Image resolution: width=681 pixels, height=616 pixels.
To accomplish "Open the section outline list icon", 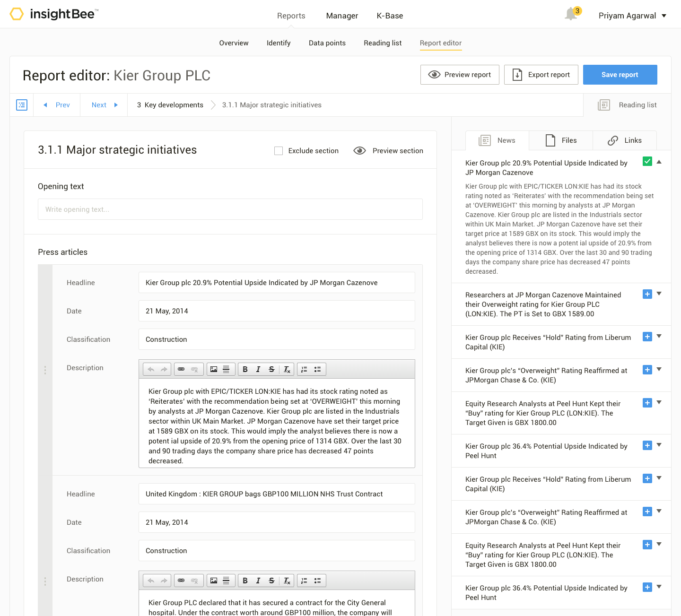I will pos(22,105).
